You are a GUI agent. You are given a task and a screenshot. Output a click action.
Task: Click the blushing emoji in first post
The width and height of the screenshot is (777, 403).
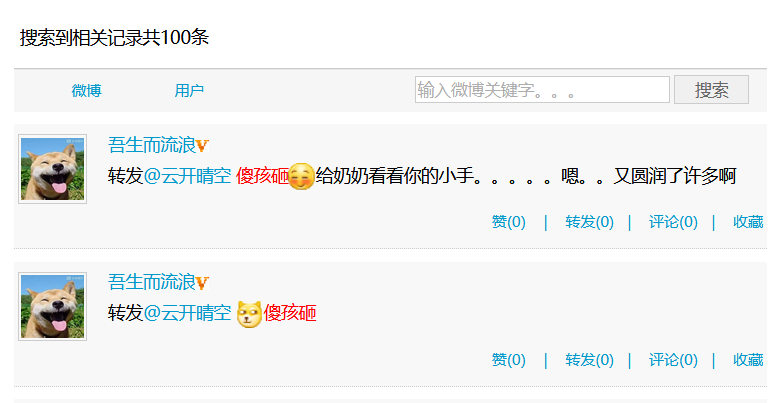(301, 176)
